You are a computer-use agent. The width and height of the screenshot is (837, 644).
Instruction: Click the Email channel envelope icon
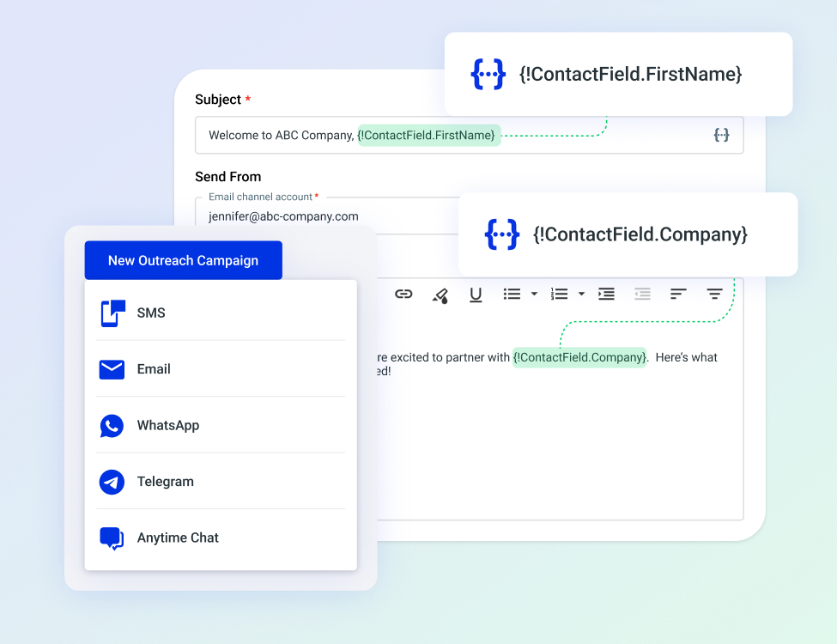pos(111,368)
